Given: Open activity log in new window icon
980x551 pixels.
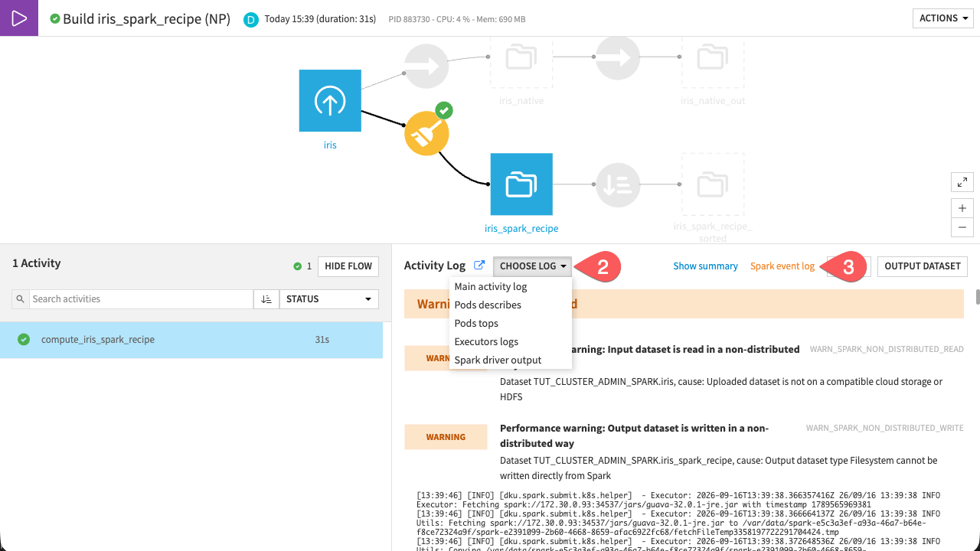Looking at the screenshot, I should point(479,266).
